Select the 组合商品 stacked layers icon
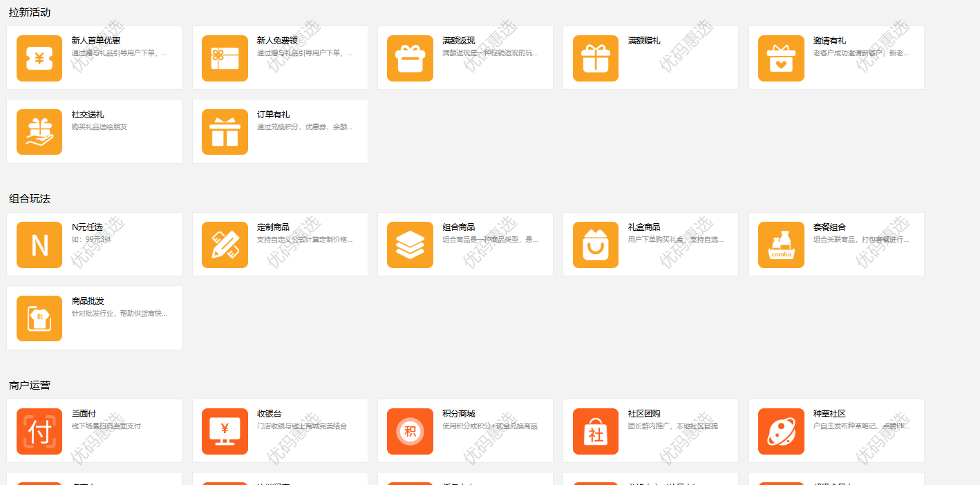Screen dimensions: 980x485 [410, 245]
